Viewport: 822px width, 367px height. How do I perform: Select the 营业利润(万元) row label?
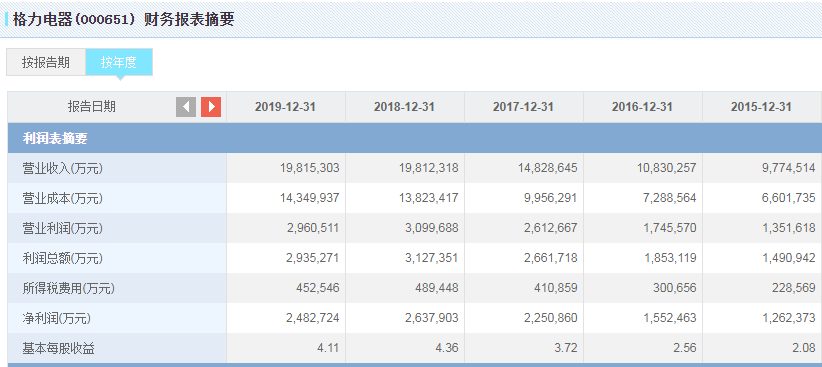click(x=63, y=228)
